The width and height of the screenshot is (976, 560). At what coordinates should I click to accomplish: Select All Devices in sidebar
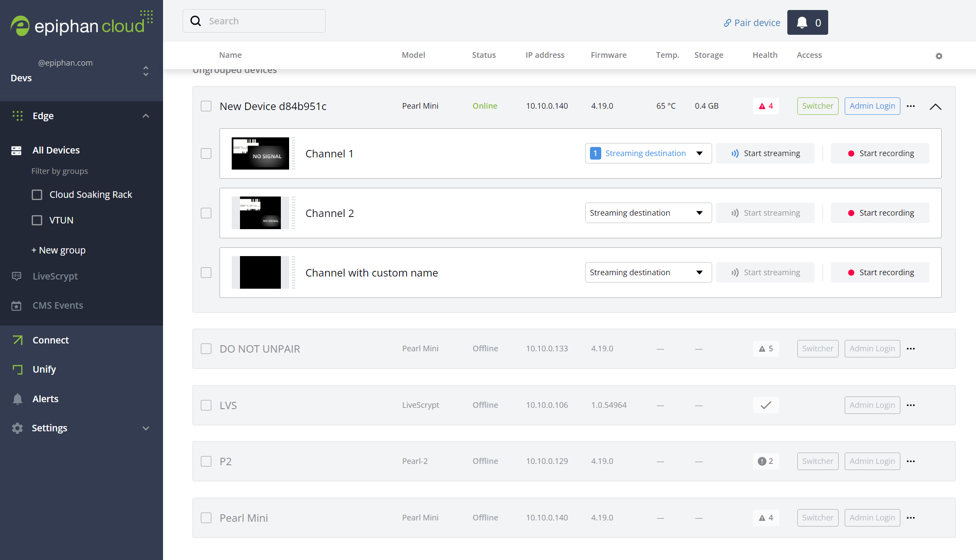pos(56,150)
